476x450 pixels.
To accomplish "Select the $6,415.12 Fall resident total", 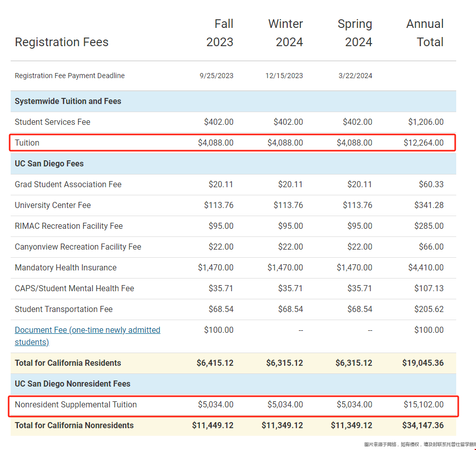I will coord(215,363).
